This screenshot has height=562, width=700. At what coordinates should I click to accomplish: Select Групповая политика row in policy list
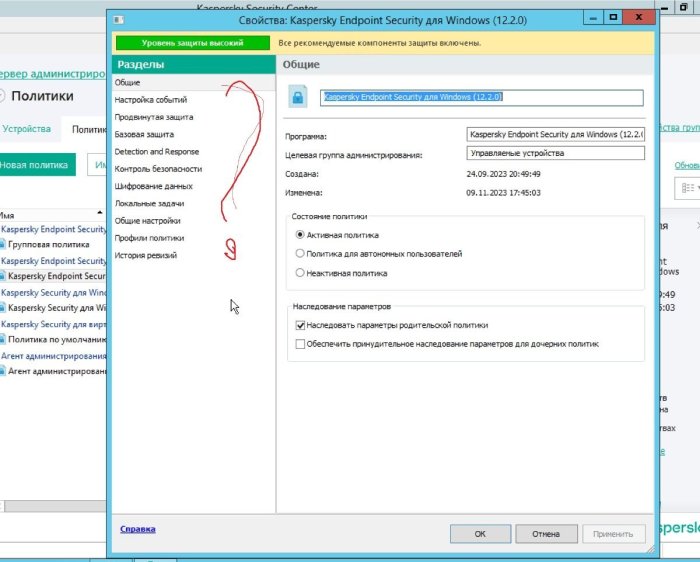pyautogui.click(x=49, y=245)
